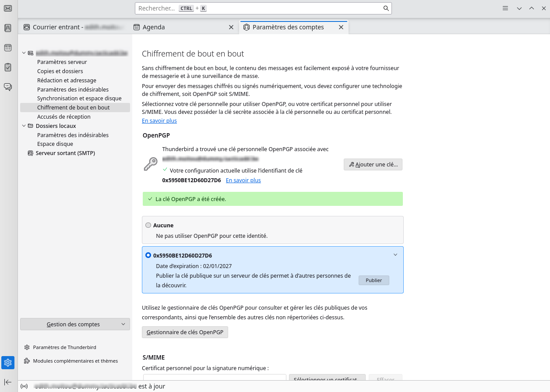
Task: Open the Address Book icon in the sidebar
Action: click(8, 28)
